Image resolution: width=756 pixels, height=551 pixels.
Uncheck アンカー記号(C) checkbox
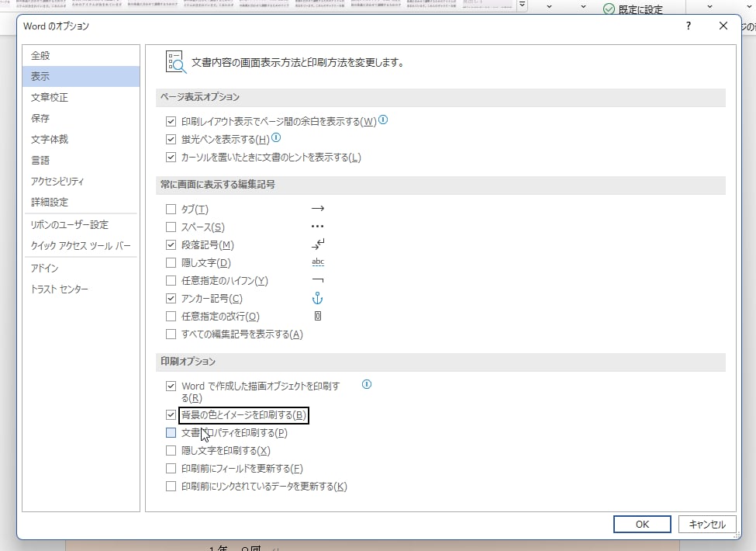(x=171, y=299)
